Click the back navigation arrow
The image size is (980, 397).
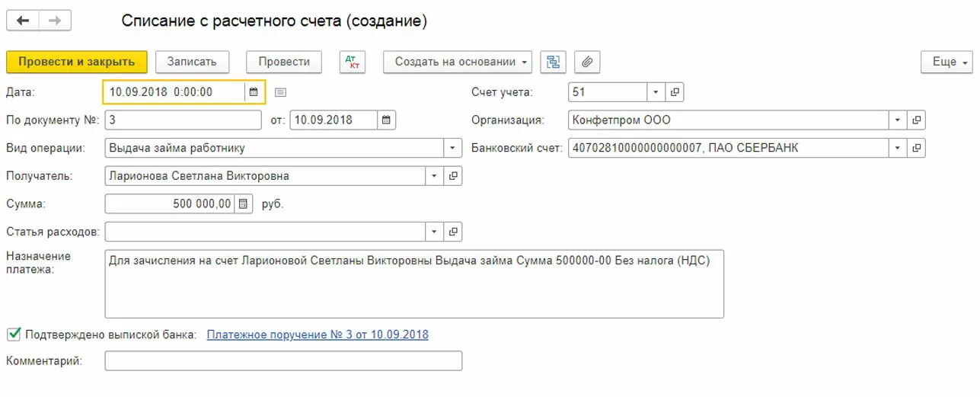(23, 21)
